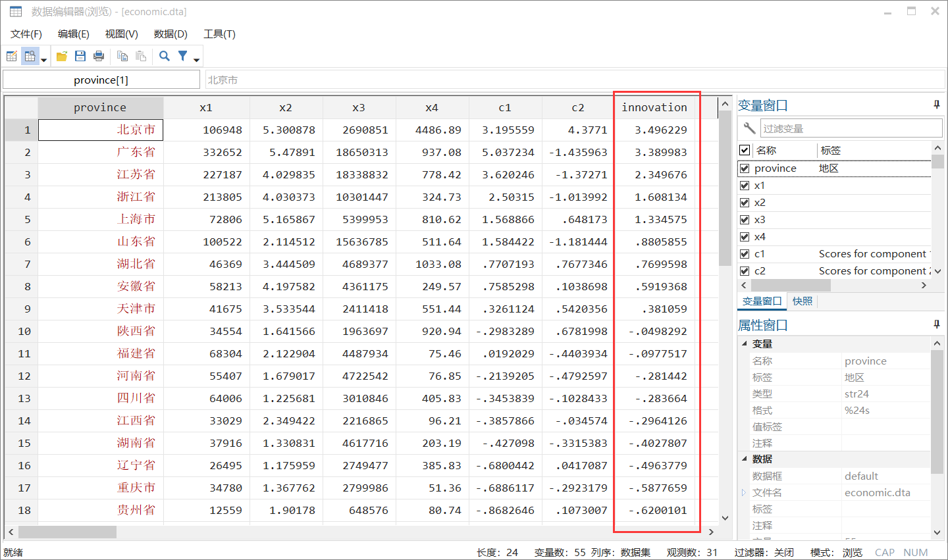The height and width of the screenshot is (560, 948).
Task: Click the 过滤变量 filter input field
Action: click(852, 128)
